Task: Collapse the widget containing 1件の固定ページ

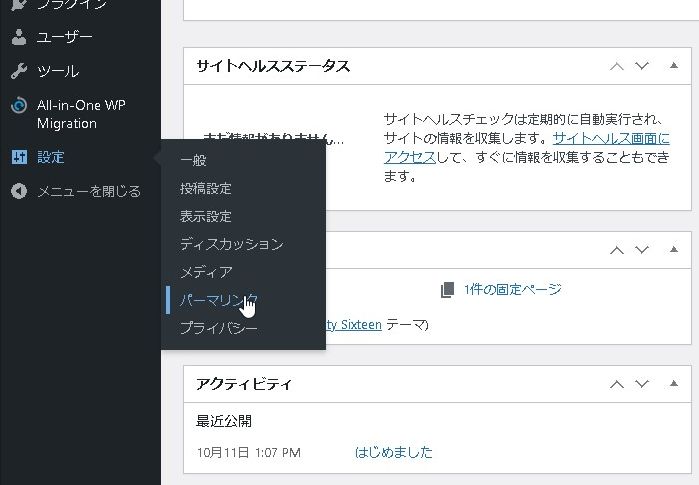Action: tap(671, 250)
